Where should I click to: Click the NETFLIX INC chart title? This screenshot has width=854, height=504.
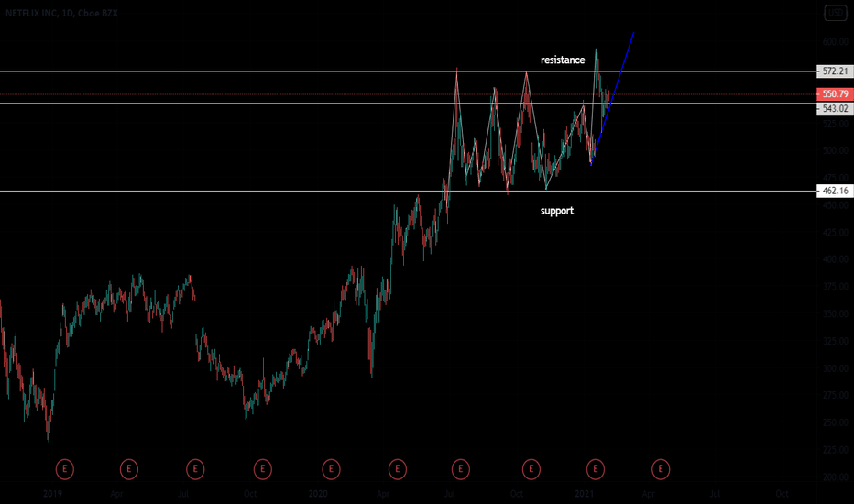click(x=61, y=13)
